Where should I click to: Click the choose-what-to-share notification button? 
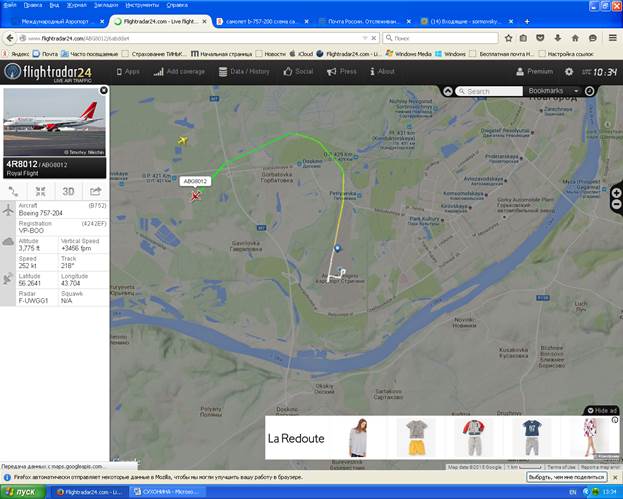coord(566,477)
